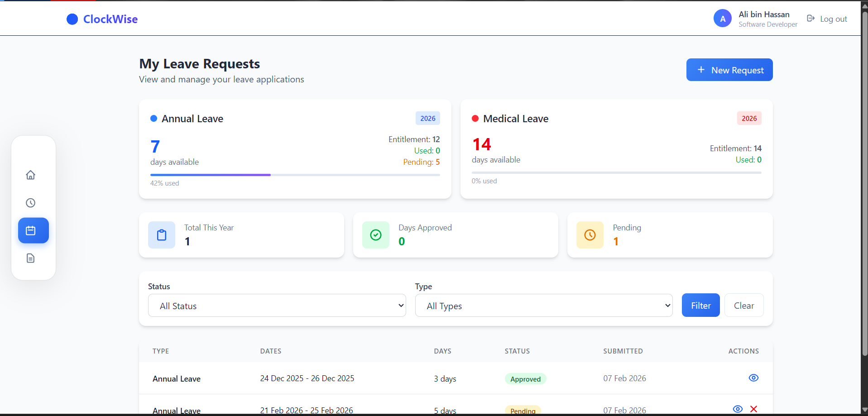The image size is (868, 416).
Task: View details of the pending leave request
Action: (738, 409)
